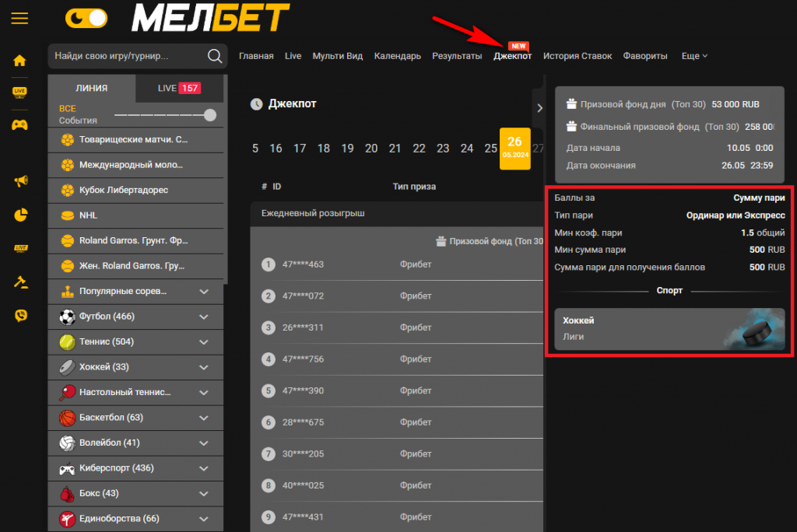The width and height of the screenshot is (797, 532).
Task: Click the tennis ball icon
Action: (x=67, y=342)
